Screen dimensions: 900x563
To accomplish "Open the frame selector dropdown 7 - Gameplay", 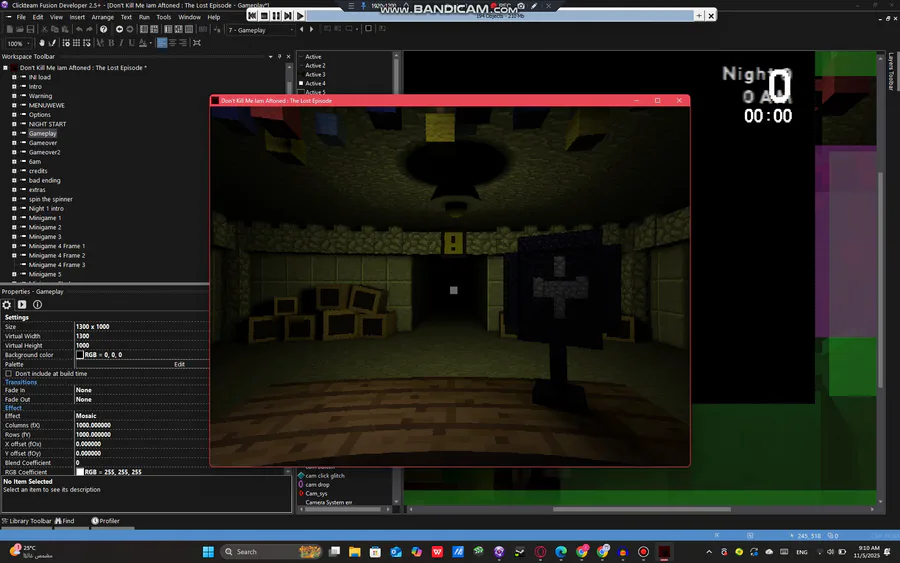I will click(x=260, y=30).
